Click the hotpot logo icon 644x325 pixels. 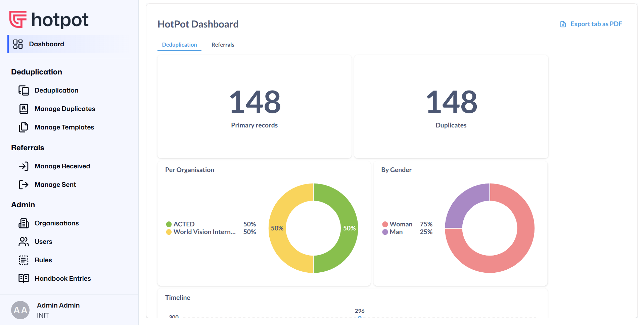[18, 19]
